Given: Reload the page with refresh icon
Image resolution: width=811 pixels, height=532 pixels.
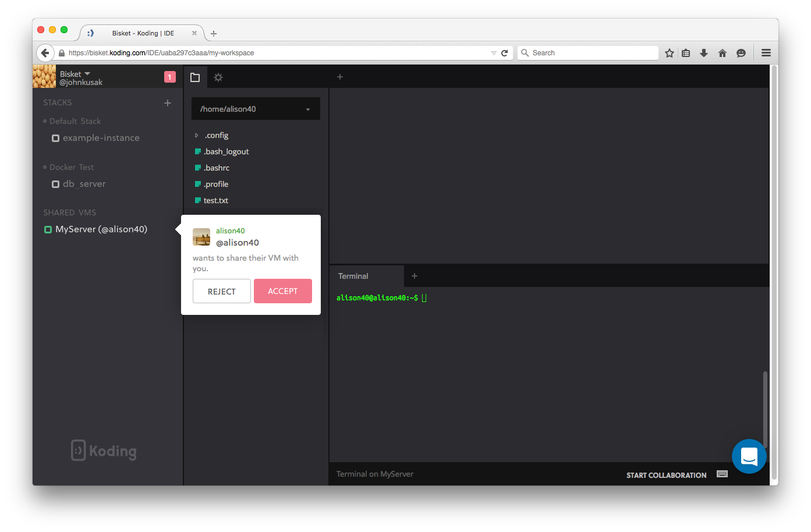Looking at the screenshot, I should (x=505, y=53).
